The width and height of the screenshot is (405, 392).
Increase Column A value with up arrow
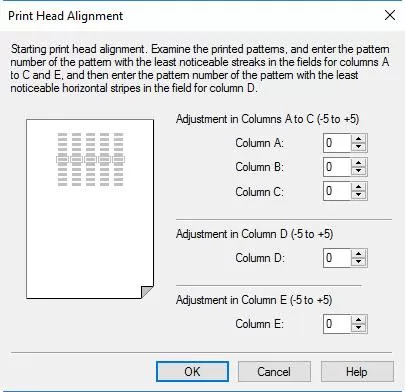click(359, 139)
